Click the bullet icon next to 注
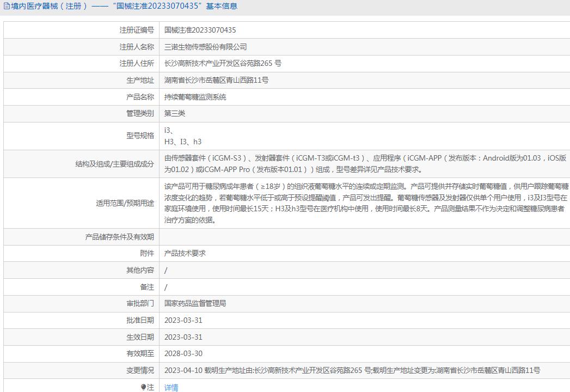570x392 pixels. (143, 388)
